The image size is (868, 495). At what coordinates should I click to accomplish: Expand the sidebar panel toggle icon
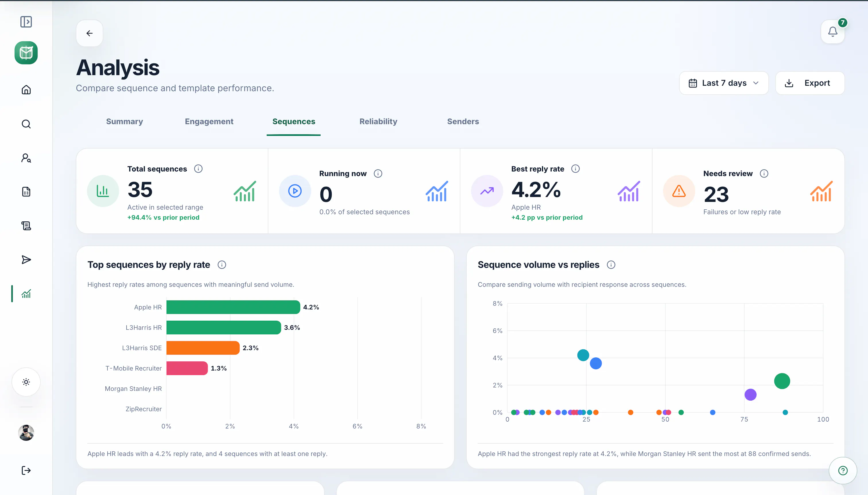(x=26, y=22)
